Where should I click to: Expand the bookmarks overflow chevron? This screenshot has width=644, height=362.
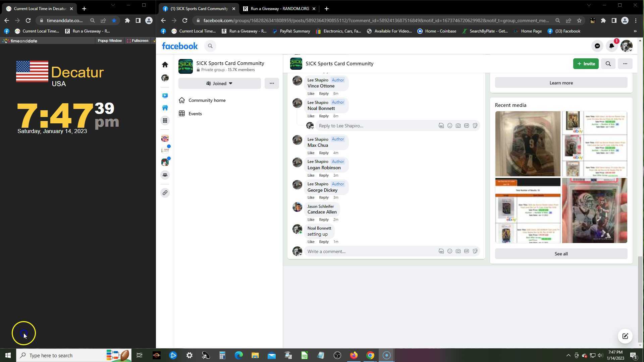(635, 31)
